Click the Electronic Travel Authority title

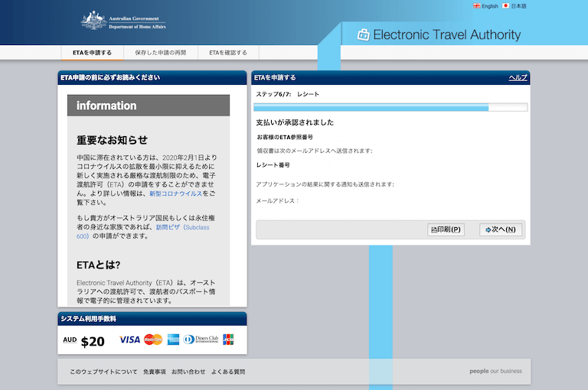click(x=446, y=35)
